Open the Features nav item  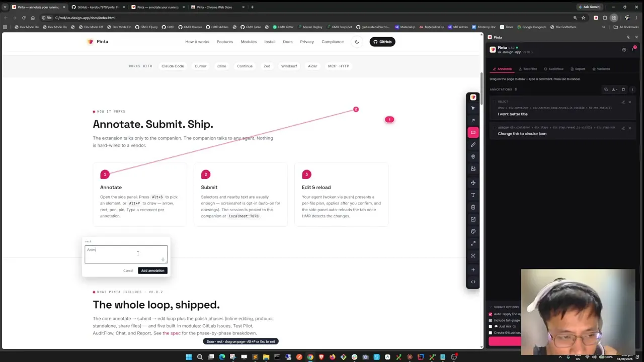click(225, 42)
